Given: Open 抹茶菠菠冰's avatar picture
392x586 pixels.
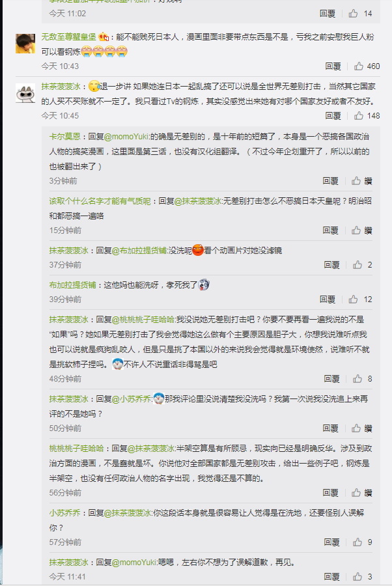Looking at the screenshot, I should 25,92.
